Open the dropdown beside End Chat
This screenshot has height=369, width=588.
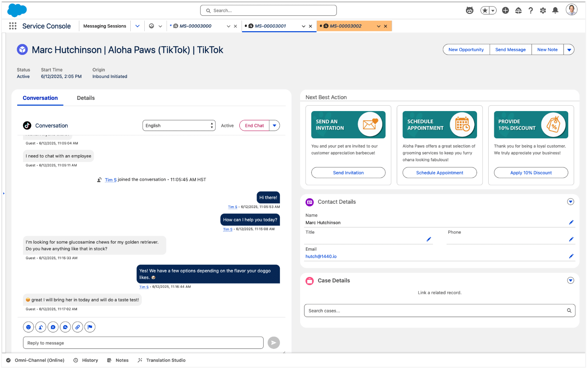point(275,125)
